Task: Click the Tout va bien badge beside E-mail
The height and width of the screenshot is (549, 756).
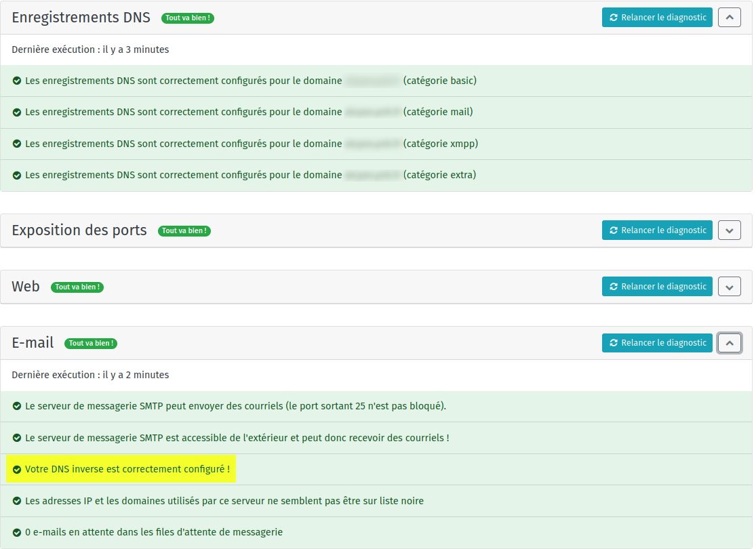Action: (91, 344)
